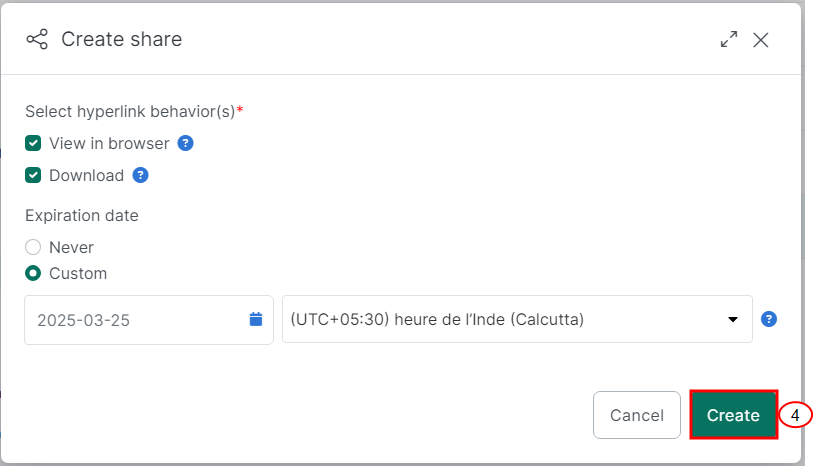Click the green Create button
The height and width of the screenshot is (466, 824).
pos(733,415)
